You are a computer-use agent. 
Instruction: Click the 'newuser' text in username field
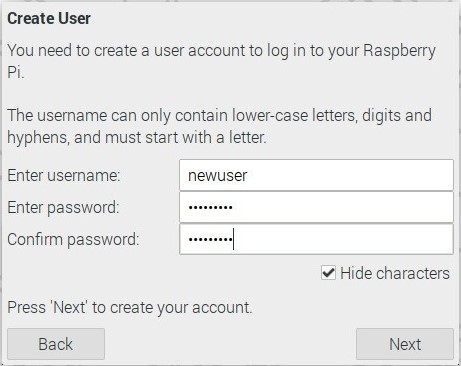coord(217,175)
